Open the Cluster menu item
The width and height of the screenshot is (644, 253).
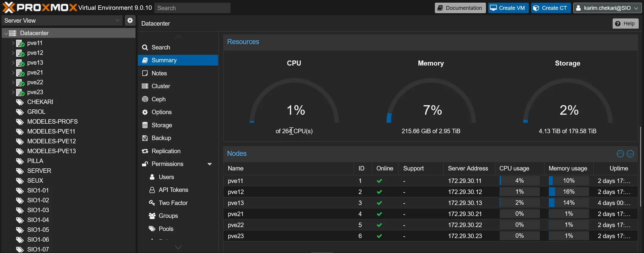[x=161, y=86]
